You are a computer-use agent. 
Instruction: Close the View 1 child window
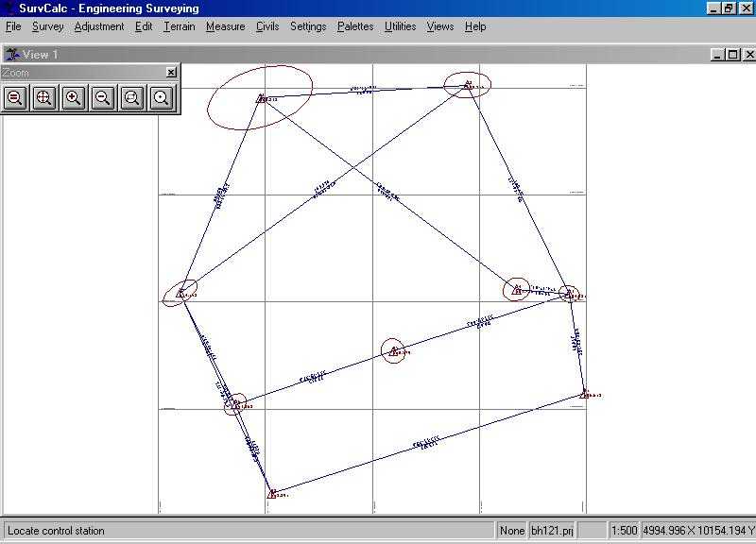tap(749, 55)
